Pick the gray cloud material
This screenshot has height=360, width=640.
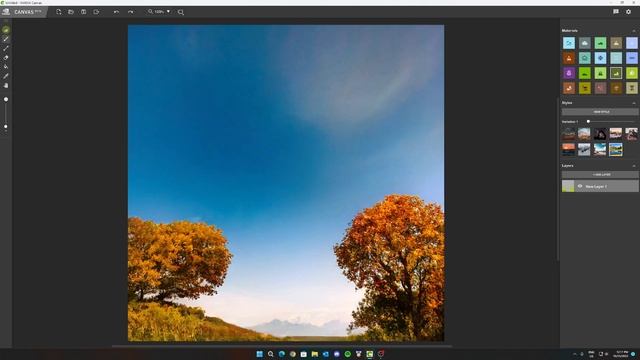pos(584,43)
